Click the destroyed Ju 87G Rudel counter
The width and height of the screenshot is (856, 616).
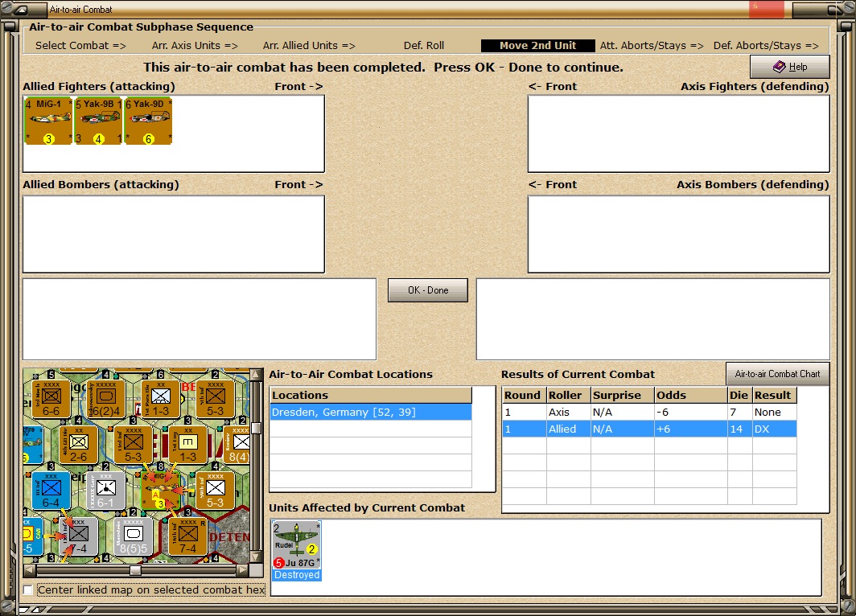[x=296, y=545]
